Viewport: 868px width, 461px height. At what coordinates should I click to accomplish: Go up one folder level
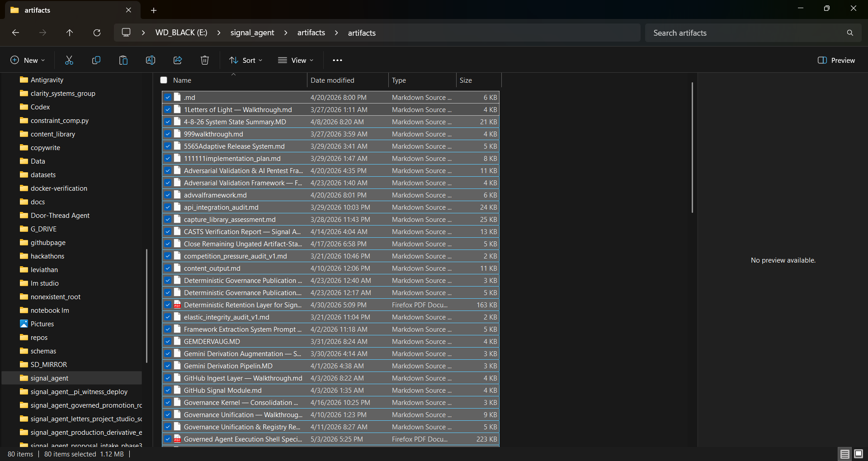[70, 33]
